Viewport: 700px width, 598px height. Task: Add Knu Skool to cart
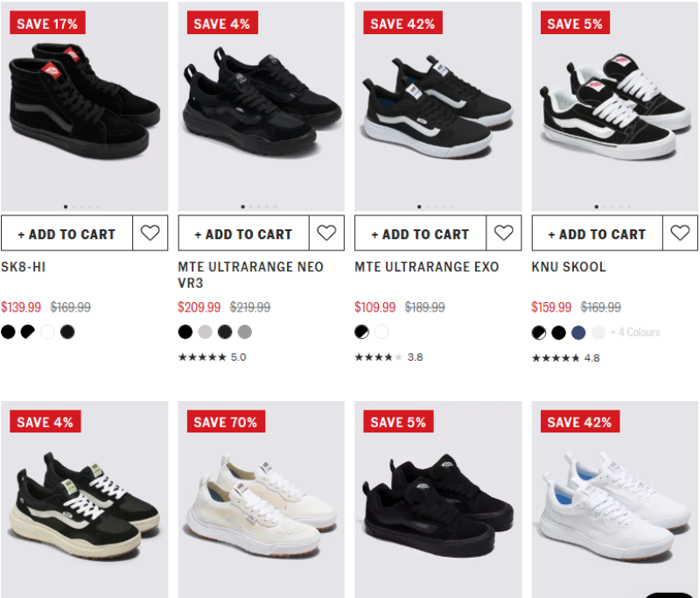598,234
